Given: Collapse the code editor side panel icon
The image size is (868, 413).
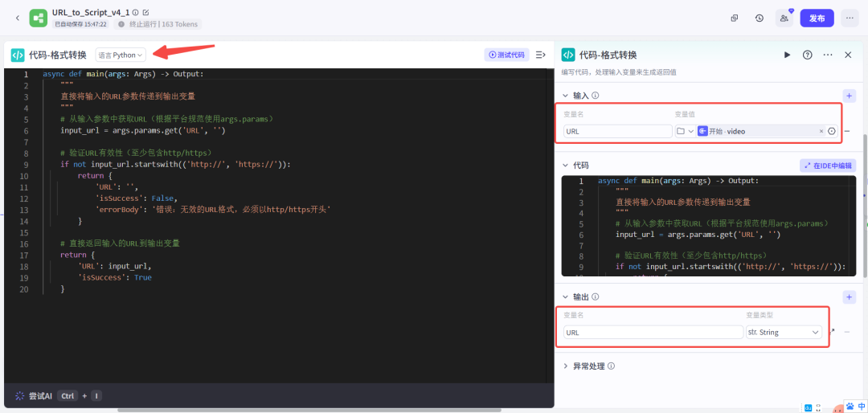Looking at the screenshot, I should (x=541, y=55).
